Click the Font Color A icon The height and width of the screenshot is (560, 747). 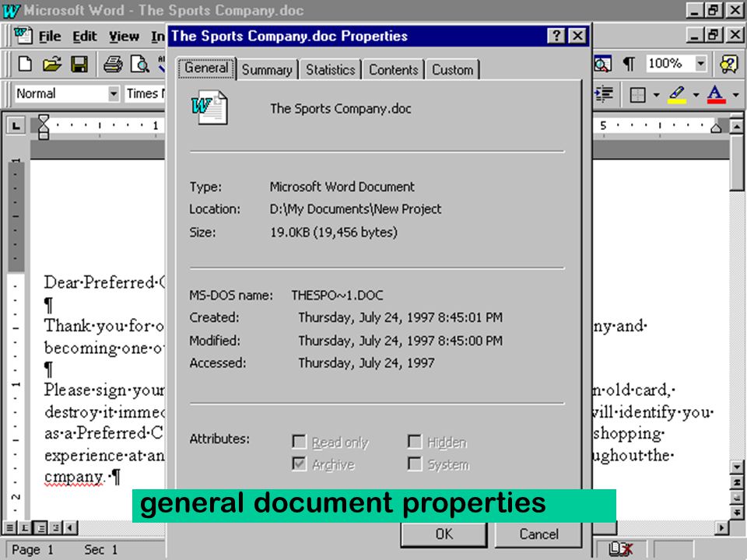coord(716,94)
